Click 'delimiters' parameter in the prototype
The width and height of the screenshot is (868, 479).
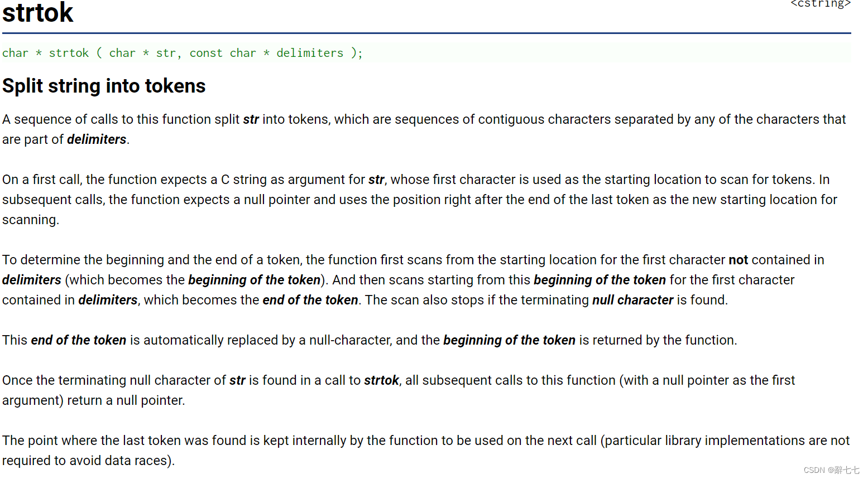[x=310, y=53]
